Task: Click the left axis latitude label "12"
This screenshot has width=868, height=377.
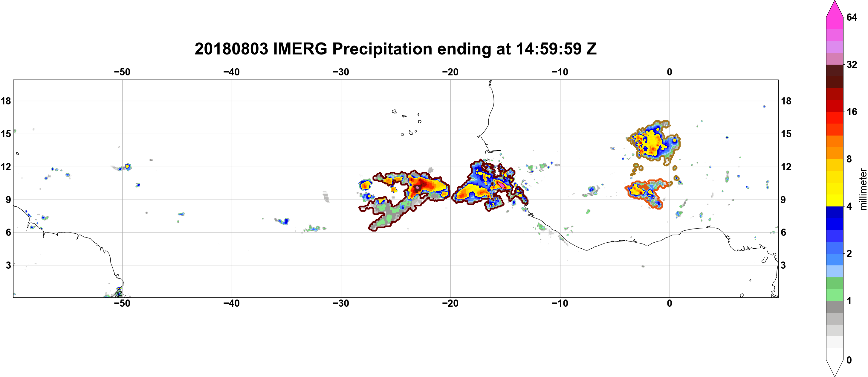Action: tap(6, 167)
